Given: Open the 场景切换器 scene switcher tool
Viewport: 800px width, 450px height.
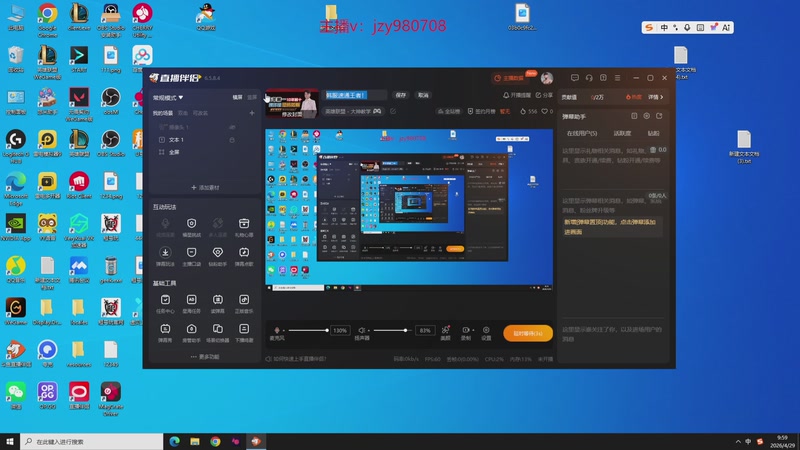Looking at the screenshot, I should click(x=218, y=332).
